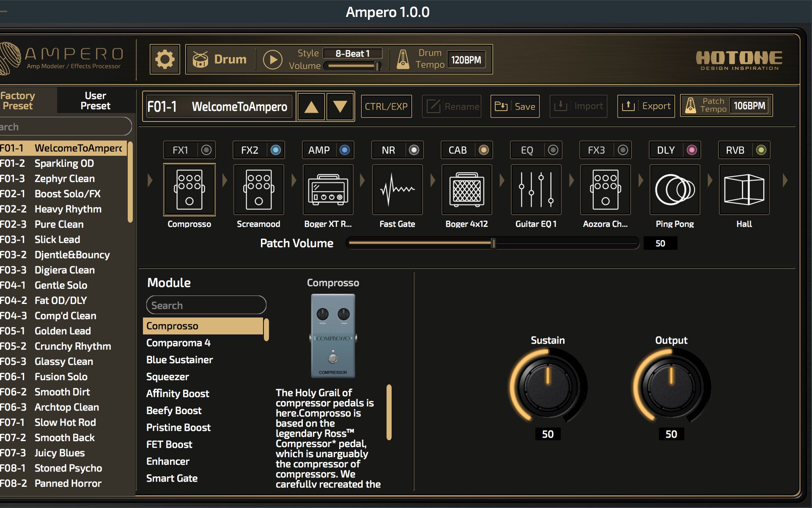Image resolution: width=812 pixels, height=508 pixels.
Task: Click the FX1 module icon
Action: pos(188,189)
